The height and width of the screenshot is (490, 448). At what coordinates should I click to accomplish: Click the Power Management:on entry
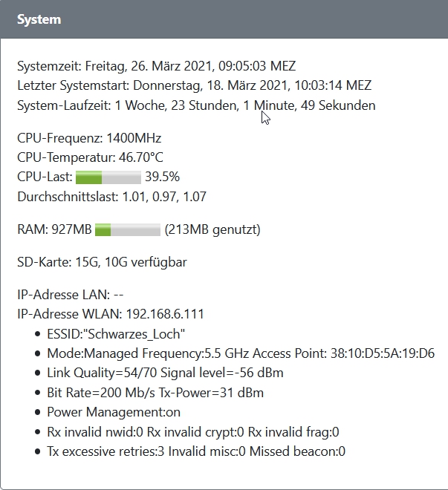pos(114,412)
